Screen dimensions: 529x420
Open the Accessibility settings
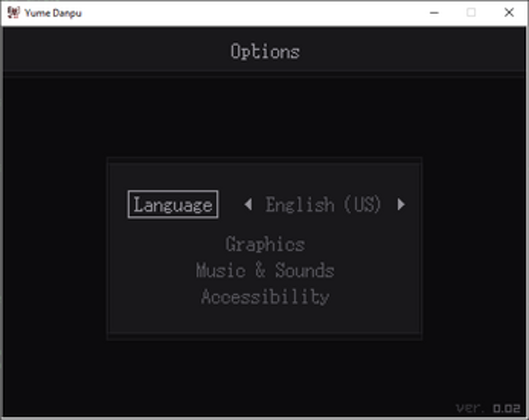(x=265, y=297)
